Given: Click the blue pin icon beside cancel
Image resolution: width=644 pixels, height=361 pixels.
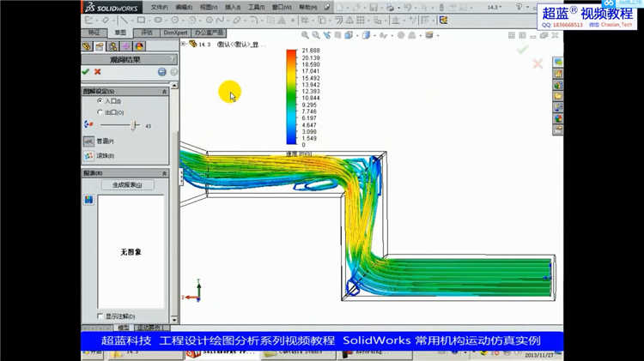Looking at the screenshot, I should (161, 72).
